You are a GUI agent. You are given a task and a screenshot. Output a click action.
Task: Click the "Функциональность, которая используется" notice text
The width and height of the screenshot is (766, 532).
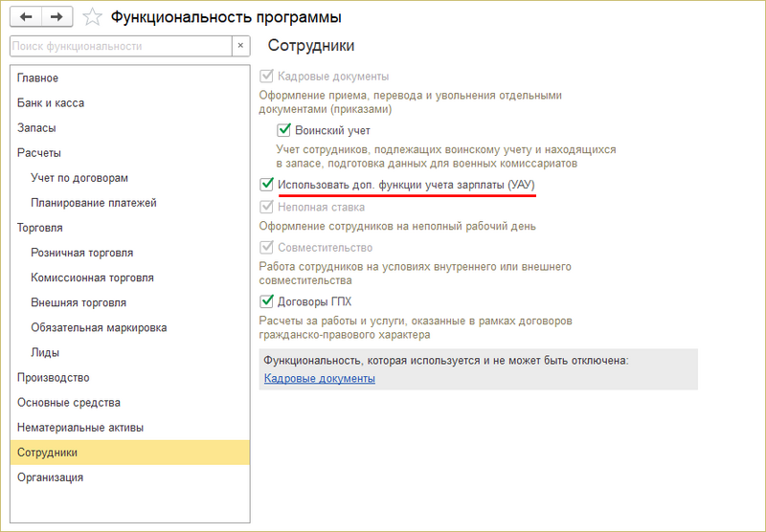(x=446, y=361)
